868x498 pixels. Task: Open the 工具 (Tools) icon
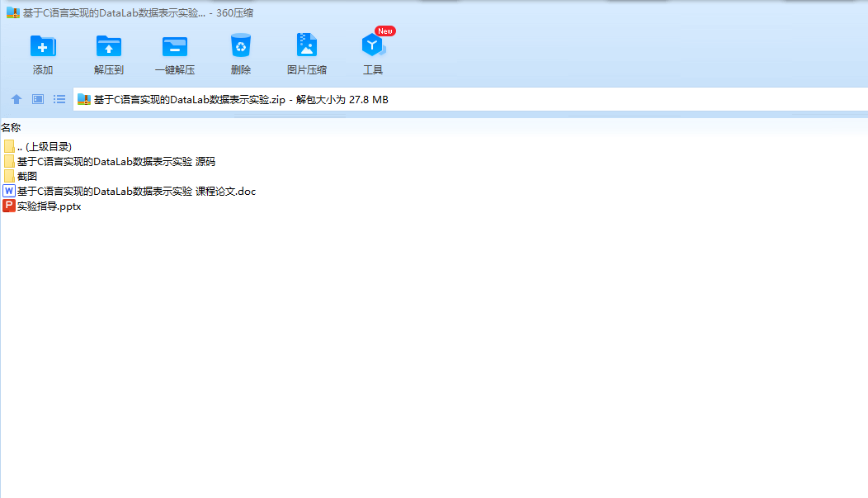[373, 45]
